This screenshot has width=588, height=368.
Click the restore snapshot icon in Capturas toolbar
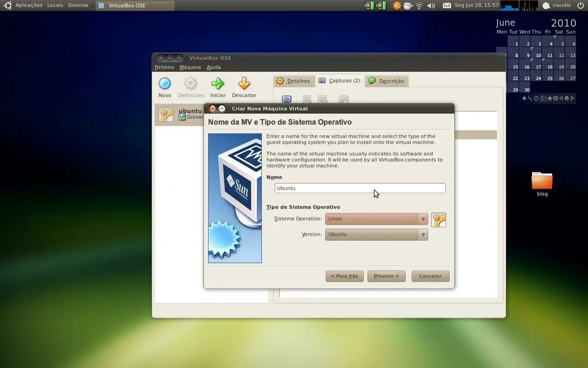(307, 99)
